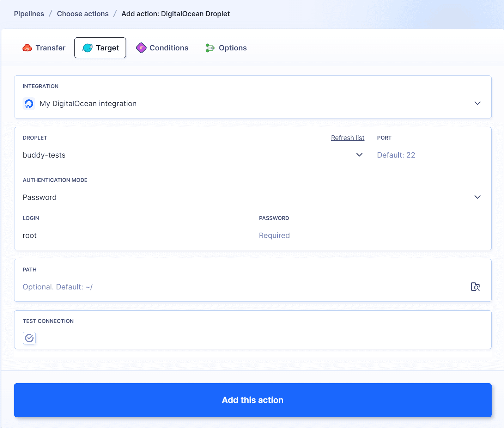Image resolution: width=504 pixels, height=428 pixels.
Task: Click the Options settings icon
Action: [x=210, y=48]
